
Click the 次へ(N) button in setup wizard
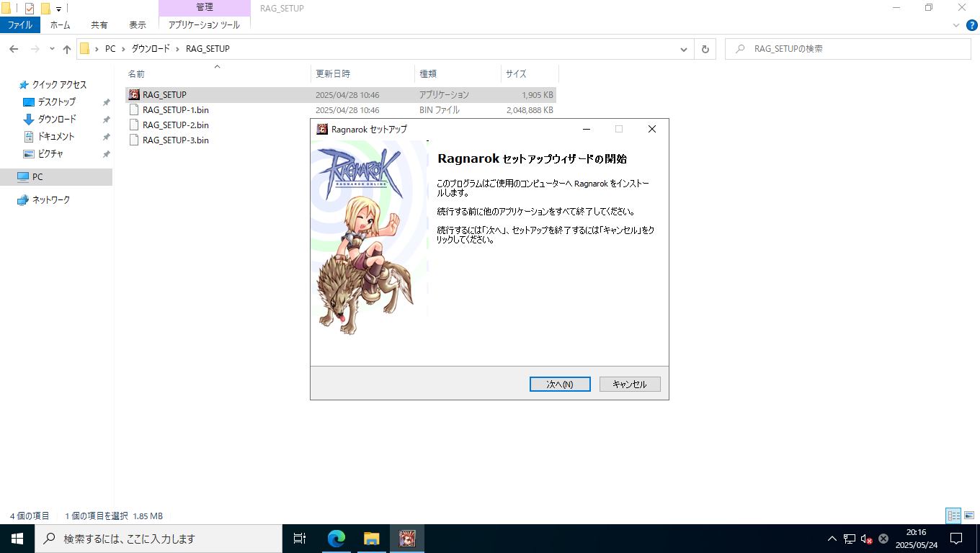pyautogui.click(x=560, y=385)
